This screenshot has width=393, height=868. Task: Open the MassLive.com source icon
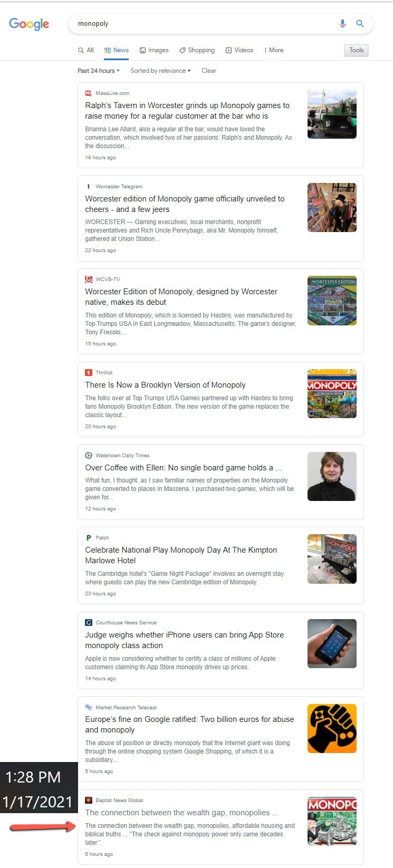(x=88, y=93)
